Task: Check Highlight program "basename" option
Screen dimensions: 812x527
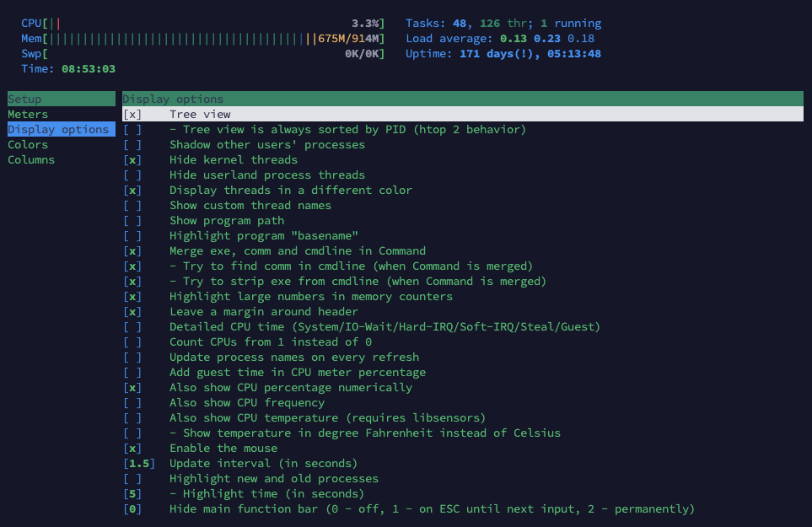Action: 132,236
